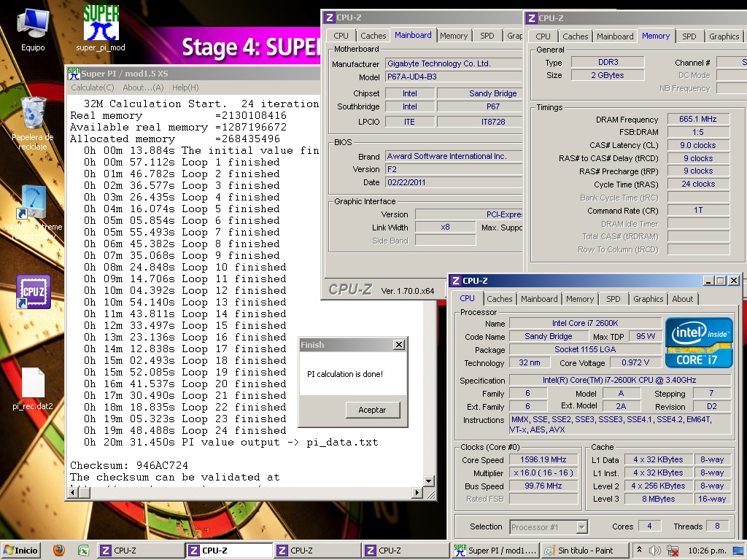Select Caches tab in Mainboard CPU-Z window
Screen dimensions: 747x560
tap(373, 36)
